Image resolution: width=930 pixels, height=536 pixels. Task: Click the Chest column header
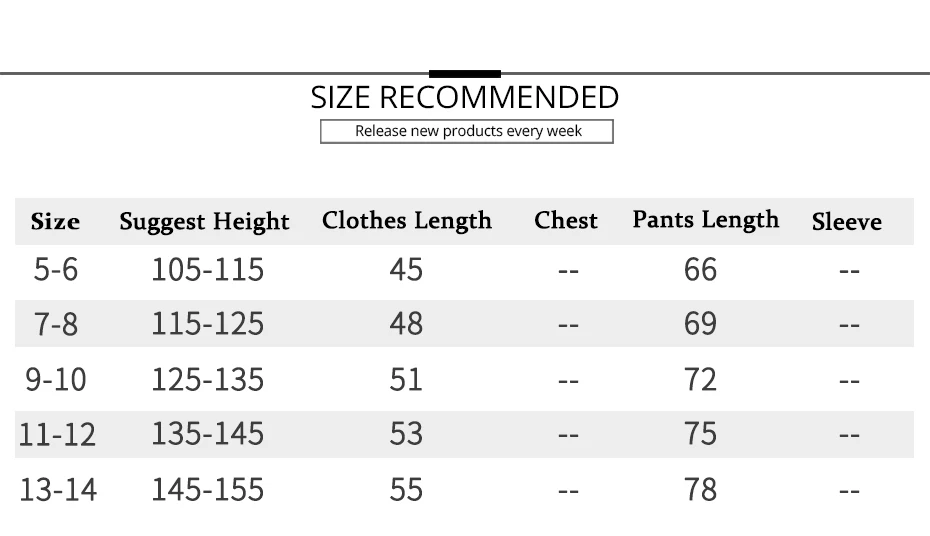566,221
